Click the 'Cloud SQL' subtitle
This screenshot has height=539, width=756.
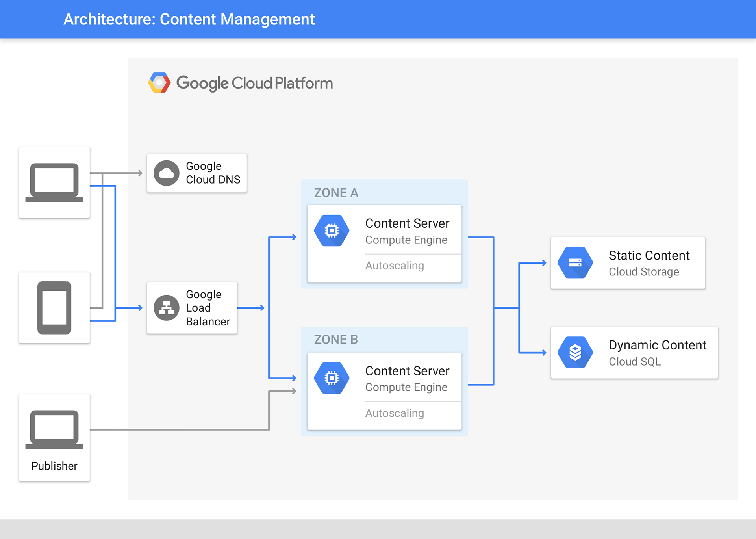(x=635, y=362)
